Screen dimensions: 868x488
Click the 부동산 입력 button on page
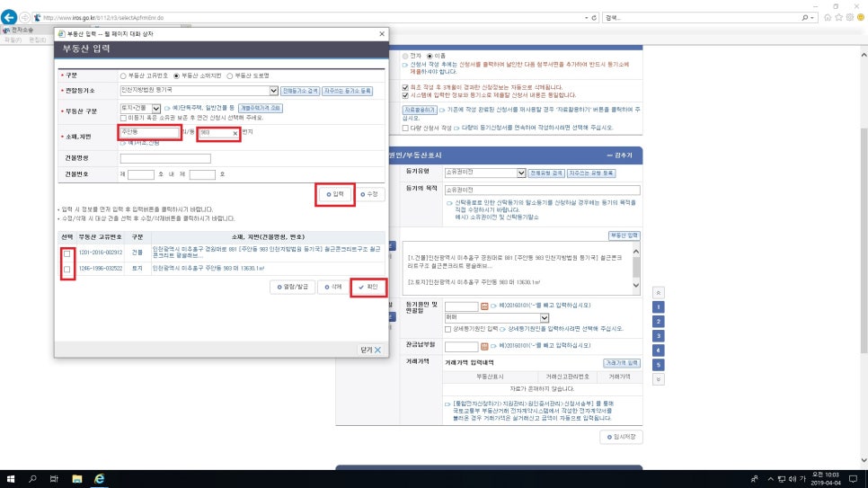point(624,236)
